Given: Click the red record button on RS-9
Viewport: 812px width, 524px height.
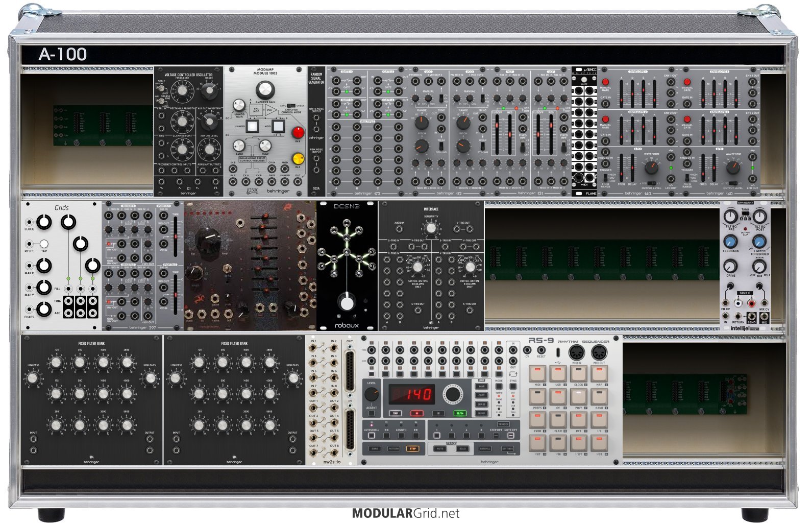Looking at the screenshot, I should coord(417,413).
